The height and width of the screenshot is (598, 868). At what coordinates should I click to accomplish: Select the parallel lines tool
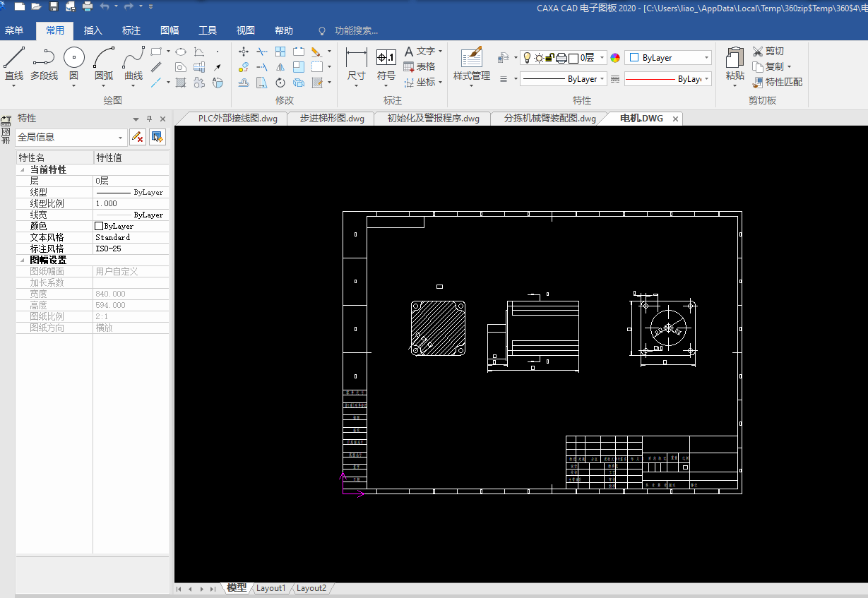[156, 67]
